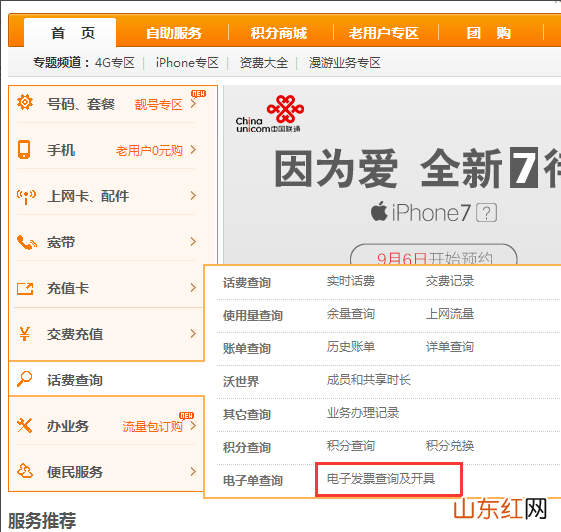Click the 交费充值 sidebar label
This screenshot has width=561, height=532.
pyautogui.click(x=75, y=334)
